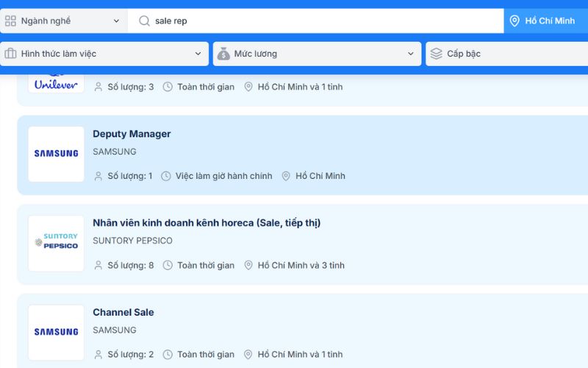Click pin icon in Deputy Manager card
This screenshot has width=588, height=368.
[x=286, y=176]
